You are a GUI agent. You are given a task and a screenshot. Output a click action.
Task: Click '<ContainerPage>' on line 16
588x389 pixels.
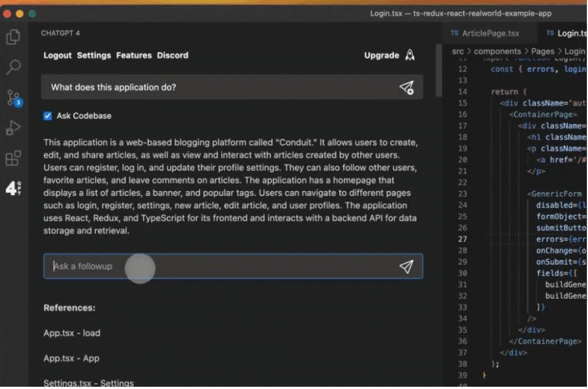pos(543,114)
